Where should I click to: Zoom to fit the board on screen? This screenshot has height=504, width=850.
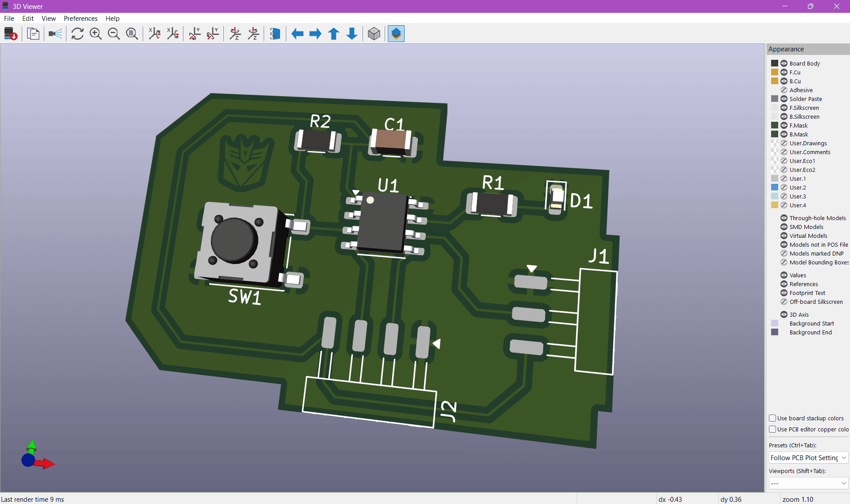132,34
